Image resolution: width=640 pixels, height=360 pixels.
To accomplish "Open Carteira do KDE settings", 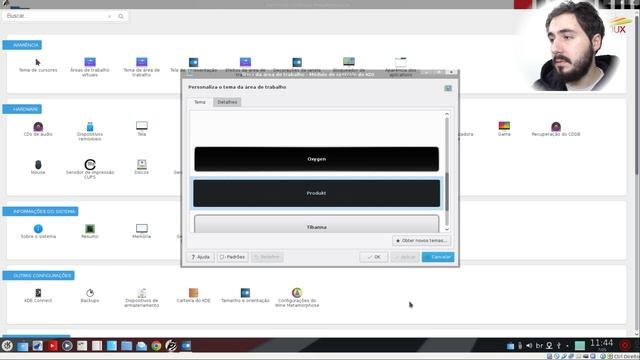I will pyautogui.click(x=193, y=295).
